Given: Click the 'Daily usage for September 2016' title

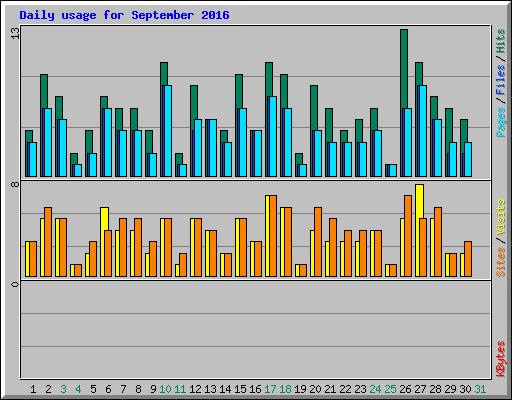Looking at the screenshot, I should (x=124, y=15).
